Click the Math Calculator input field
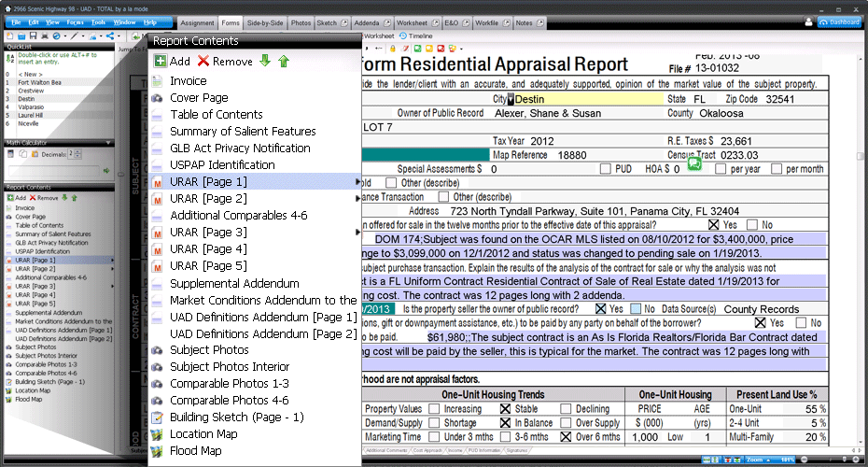This screenshot has height=467, width=868. pos(54,171)
